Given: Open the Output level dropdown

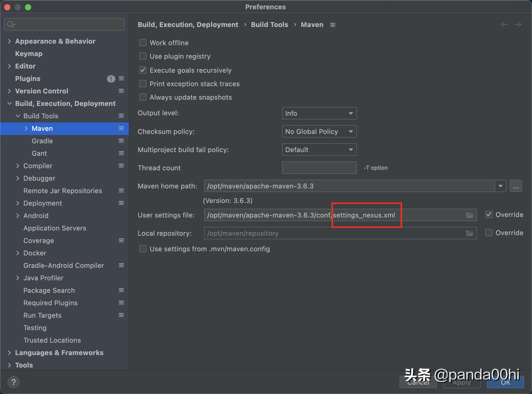Looking at the screenshot, I should click(319, 113).
